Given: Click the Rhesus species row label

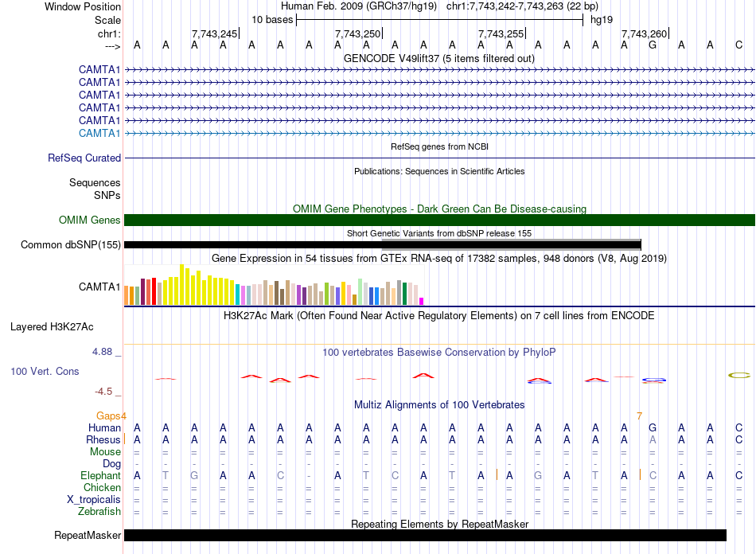Looking at the screenshot, I should pyautogui.click(x=103, y=440).
